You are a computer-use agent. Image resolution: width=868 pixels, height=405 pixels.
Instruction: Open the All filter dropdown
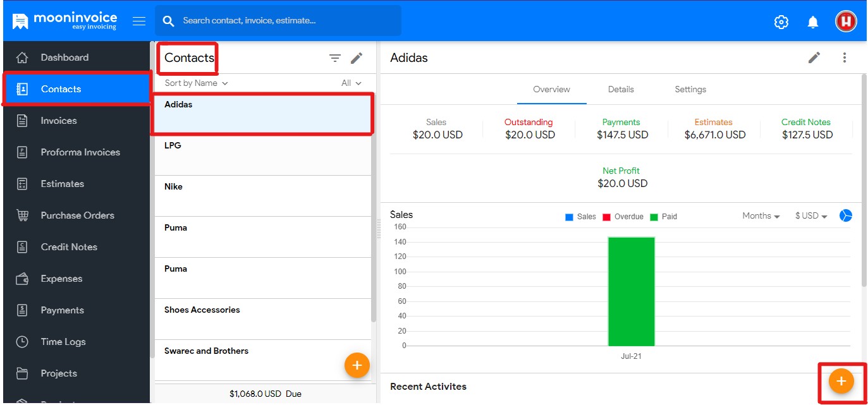[351, 83]
